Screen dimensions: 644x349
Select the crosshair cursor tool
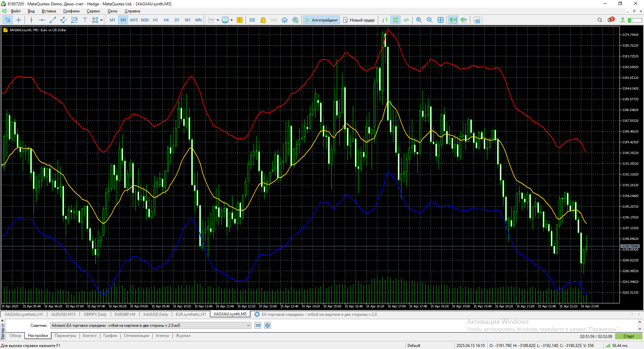point(18,20)
